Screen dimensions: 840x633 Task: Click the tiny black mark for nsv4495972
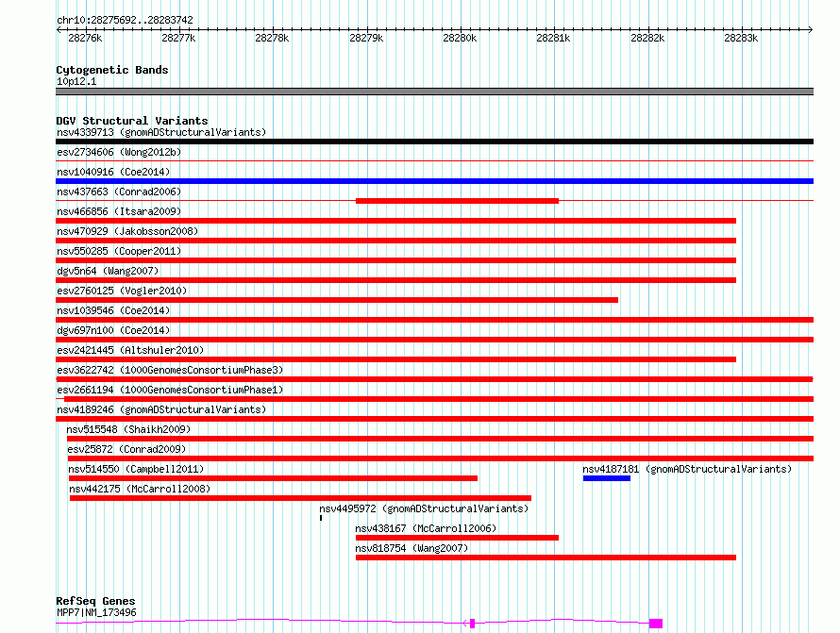pyautogui.click(x=321, y=518)
